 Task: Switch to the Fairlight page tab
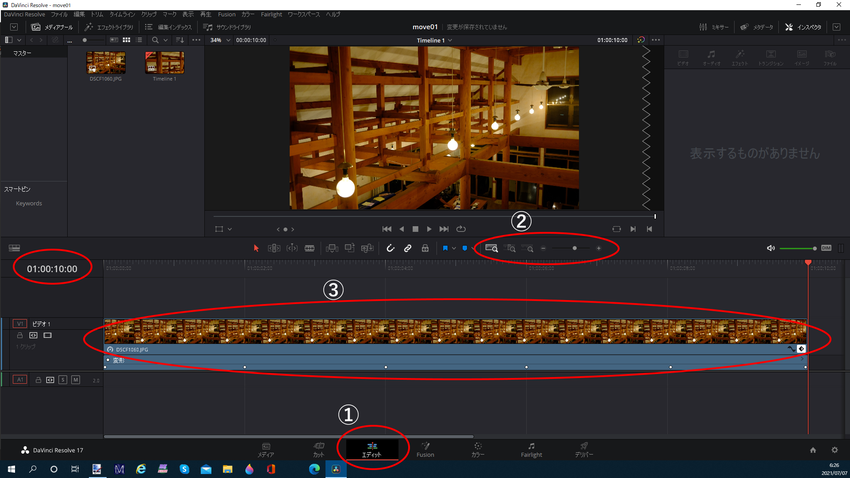pos(531,450)
